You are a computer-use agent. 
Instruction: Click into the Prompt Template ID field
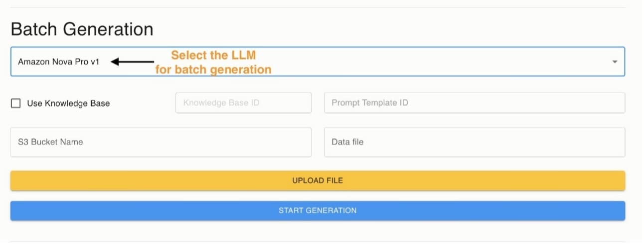point(474,103)
